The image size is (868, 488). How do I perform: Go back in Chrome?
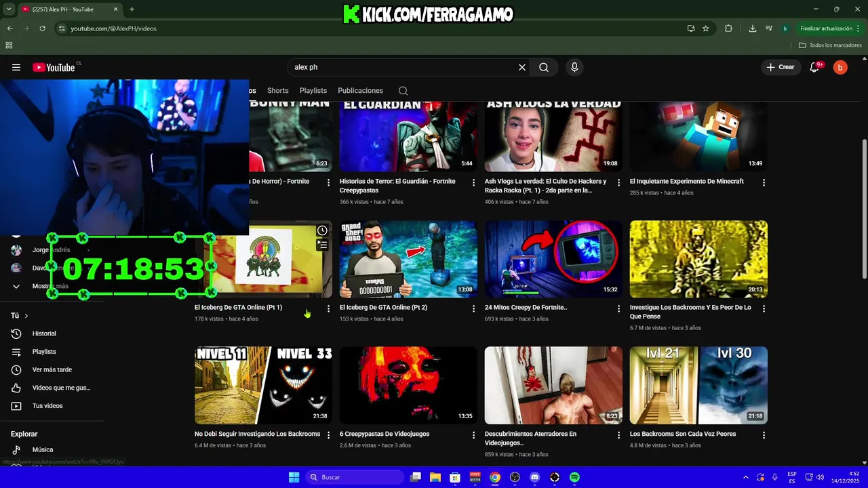(9, 28)
